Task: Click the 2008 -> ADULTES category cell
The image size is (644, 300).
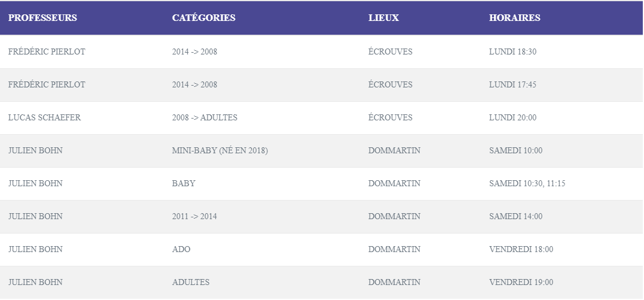Action: click(205, 118)
